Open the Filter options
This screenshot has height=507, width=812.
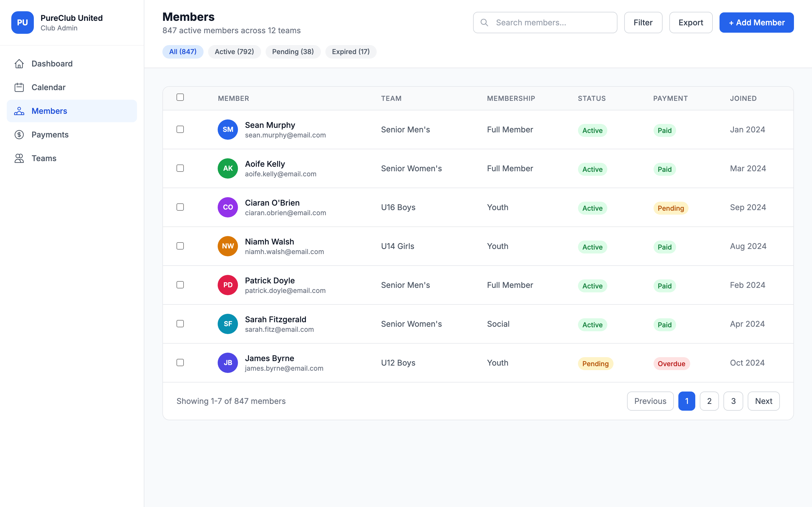point(643,23)
